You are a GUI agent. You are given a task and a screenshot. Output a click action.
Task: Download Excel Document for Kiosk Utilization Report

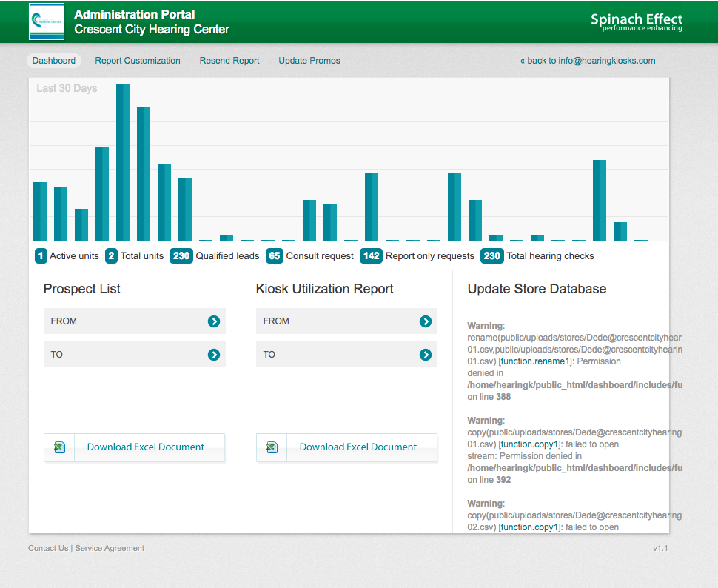click(358, 447)
